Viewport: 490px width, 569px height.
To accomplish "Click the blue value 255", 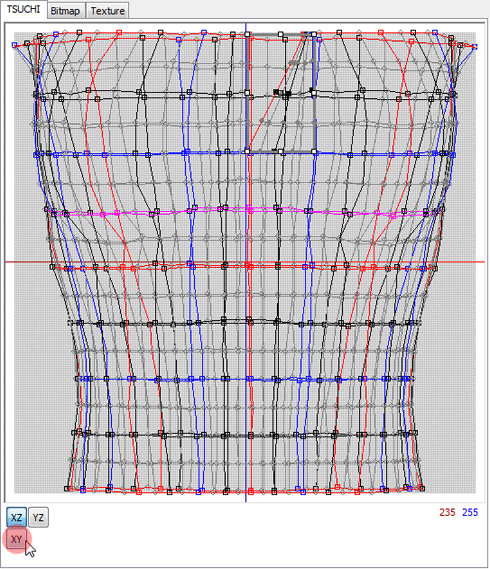I will 470,512.
